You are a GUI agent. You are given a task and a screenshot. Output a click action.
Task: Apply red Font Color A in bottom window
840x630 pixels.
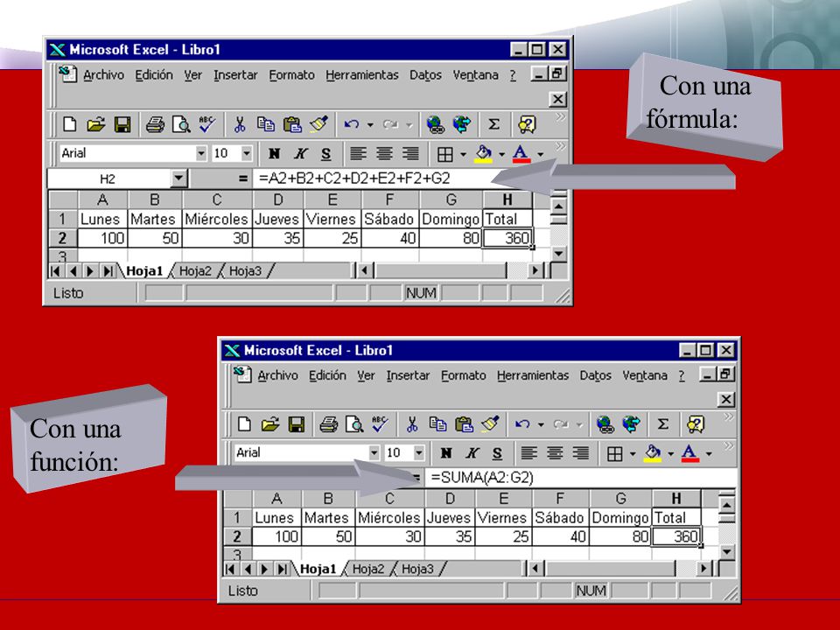[x=690, y=453]
